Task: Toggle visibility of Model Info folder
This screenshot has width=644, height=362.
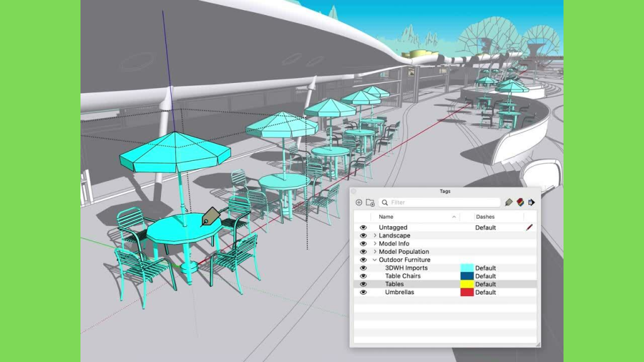Action: (x=363, y=243)
